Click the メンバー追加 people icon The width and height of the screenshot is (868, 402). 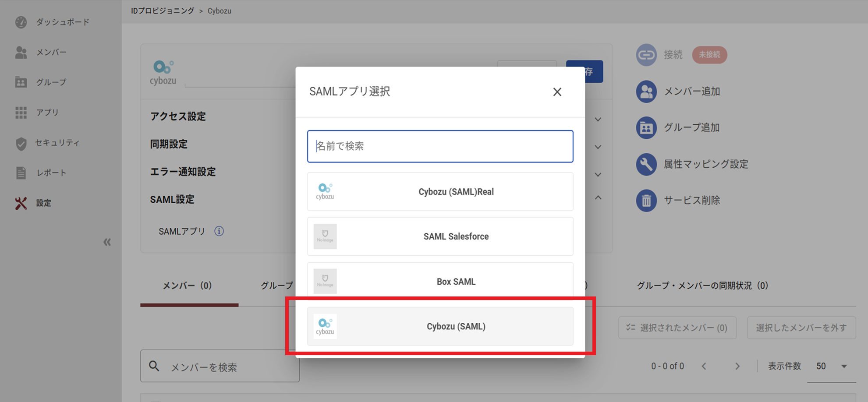pos(646,92)
